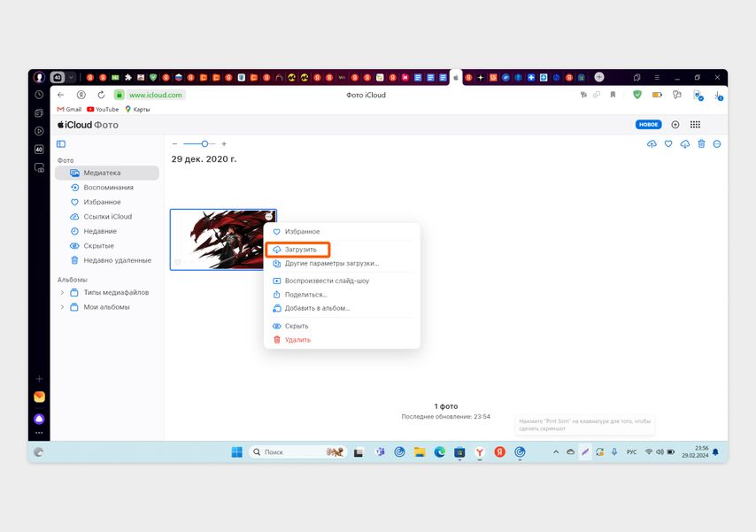Open the Gmail bookmark
The image size is (756, 532).
pos(69,110)
